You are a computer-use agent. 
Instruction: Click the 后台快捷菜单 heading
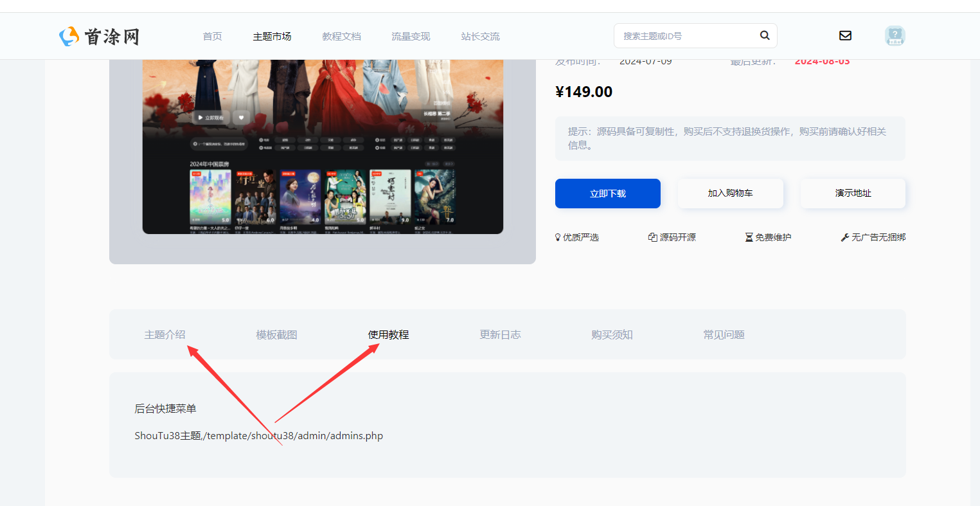[166, 408]
